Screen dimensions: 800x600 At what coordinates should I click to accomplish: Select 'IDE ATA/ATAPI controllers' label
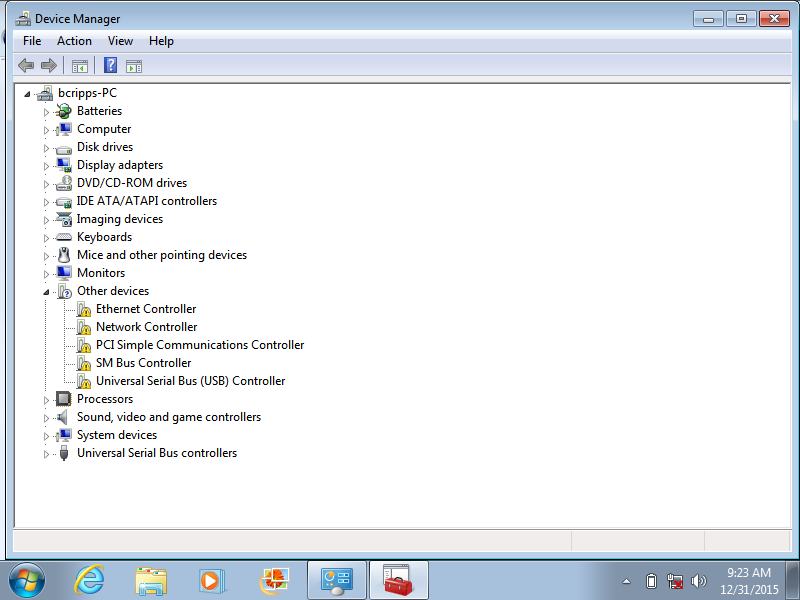147,201
